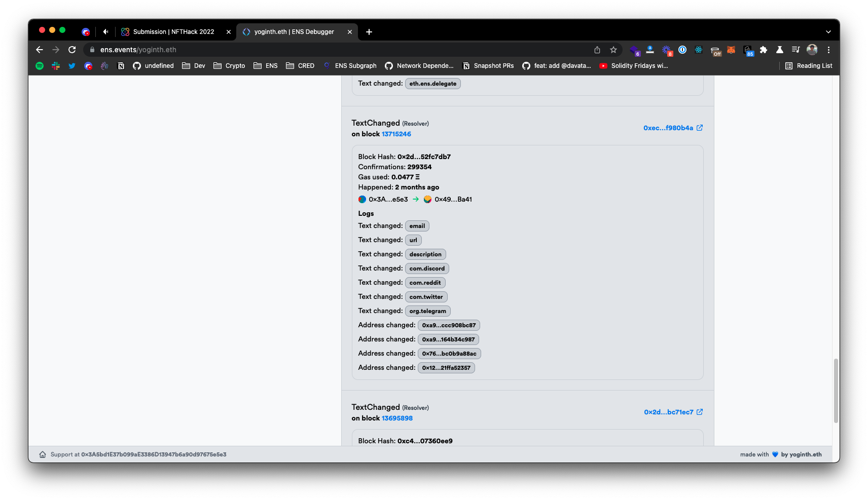The image size is (868, 500).
Task: Open the Snapshot PRs bookmark
Action: coord(488,66)
